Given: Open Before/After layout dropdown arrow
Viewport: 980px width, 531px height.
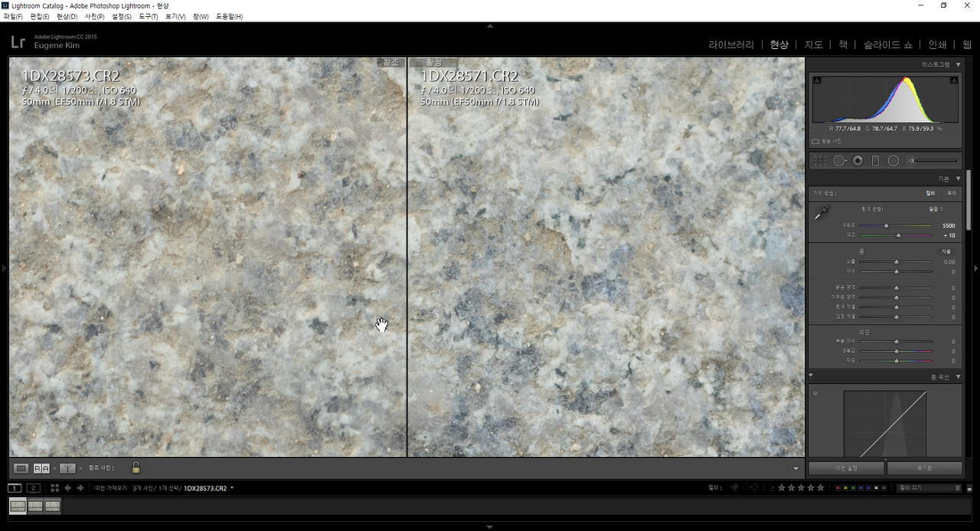Looking at the screenshot, I should click(80, 468).
